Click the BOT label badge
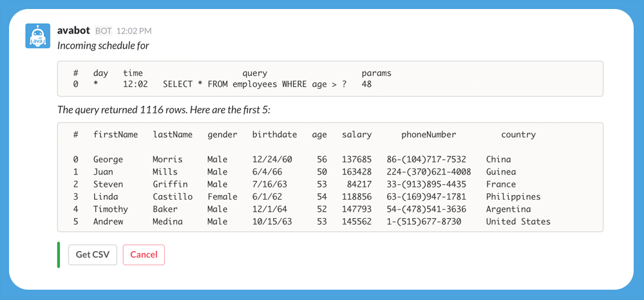Screen dimensions: 644x300 coord(104,31)
